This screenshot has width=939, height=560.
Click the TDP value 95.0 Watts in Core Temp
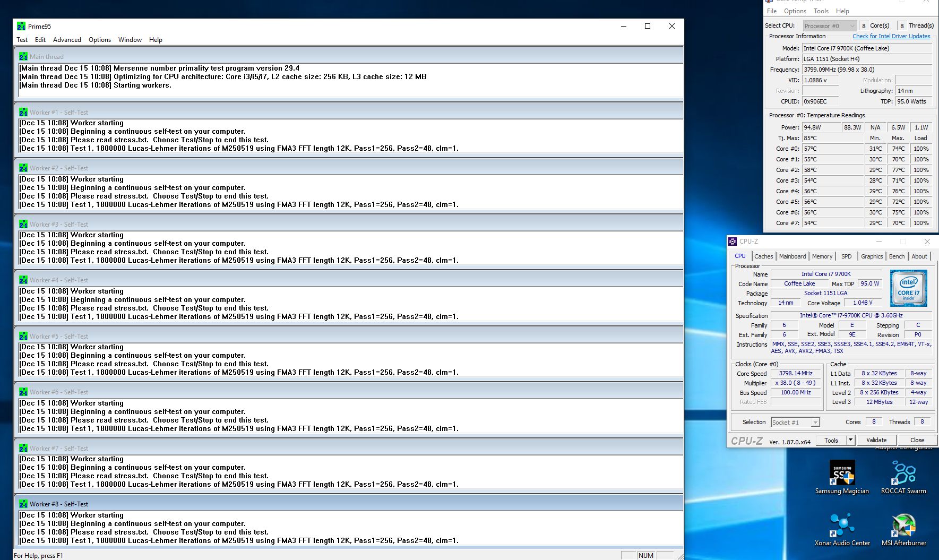coord(914,101)
